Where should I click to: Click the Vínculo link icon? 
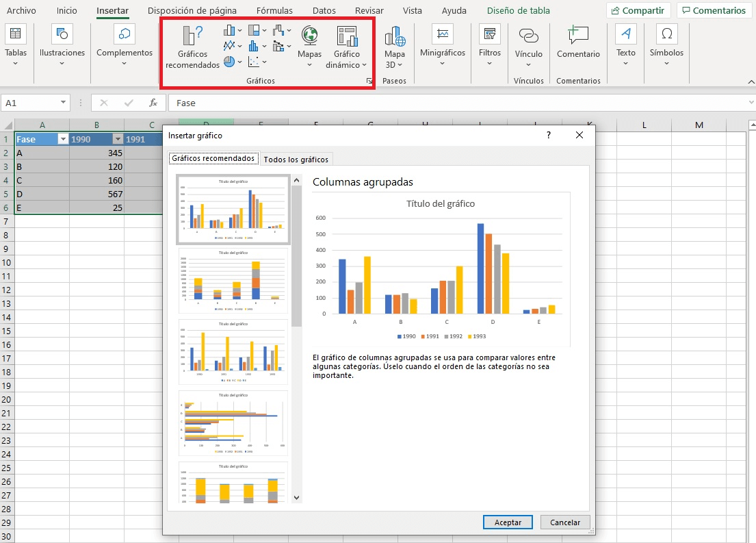[x=528, y=35]
